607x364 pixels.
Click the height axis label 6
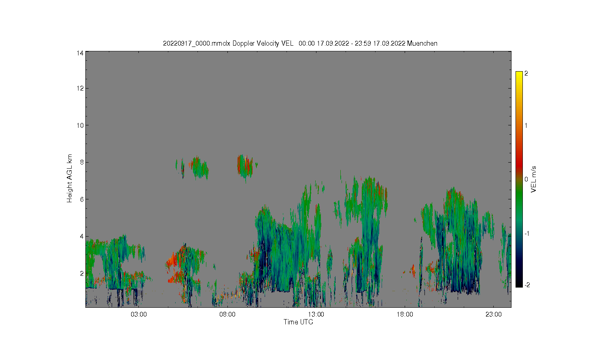click(82, 199)
